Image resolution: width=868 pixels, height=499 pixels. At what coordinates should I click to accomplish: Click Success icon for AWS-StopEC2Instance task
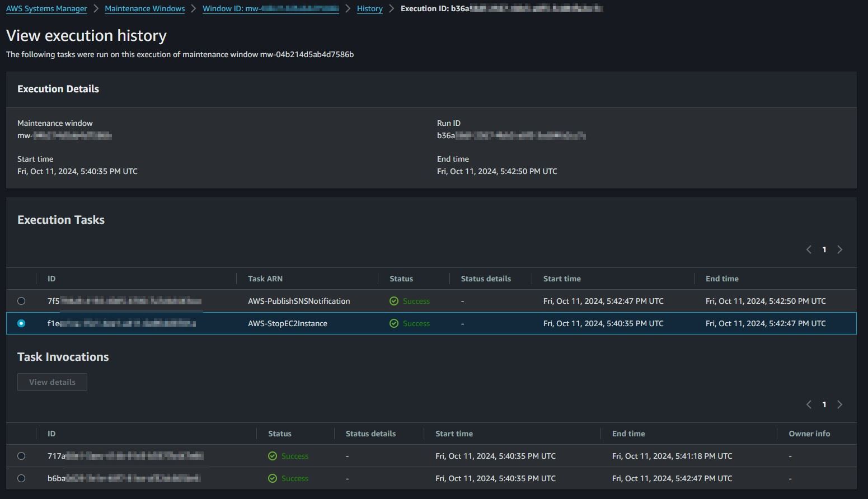point(394,323)
